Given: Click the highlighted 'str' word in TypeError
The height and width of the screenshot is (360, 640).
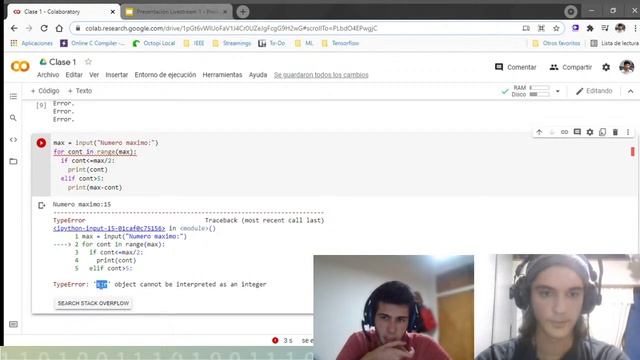Looking at the screenshot, I should coord(102,284).
